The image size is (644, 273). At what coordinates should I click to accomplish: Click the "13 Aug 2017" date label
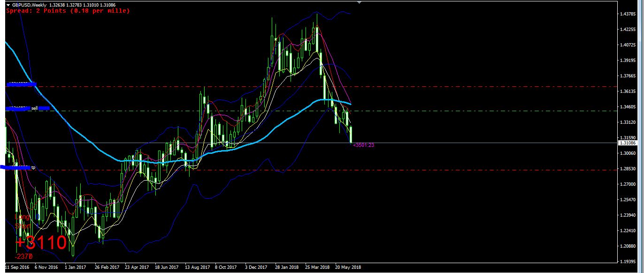click(x=197, y=267)
